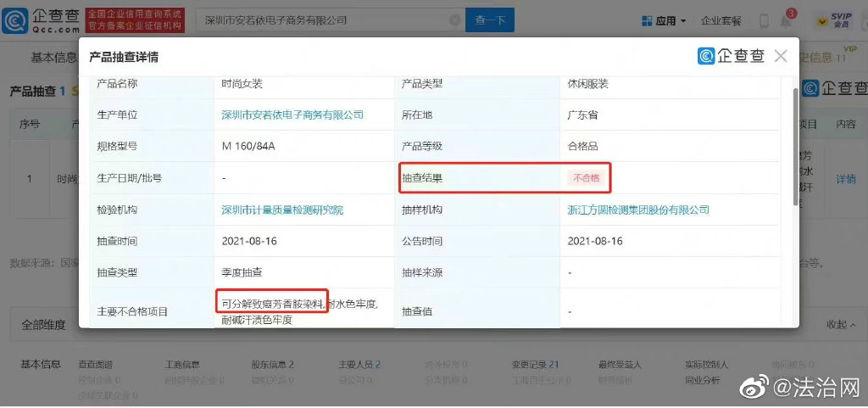Open the notification bell with red badge
This screenshot has width=868, height=408.
(787, 20)
